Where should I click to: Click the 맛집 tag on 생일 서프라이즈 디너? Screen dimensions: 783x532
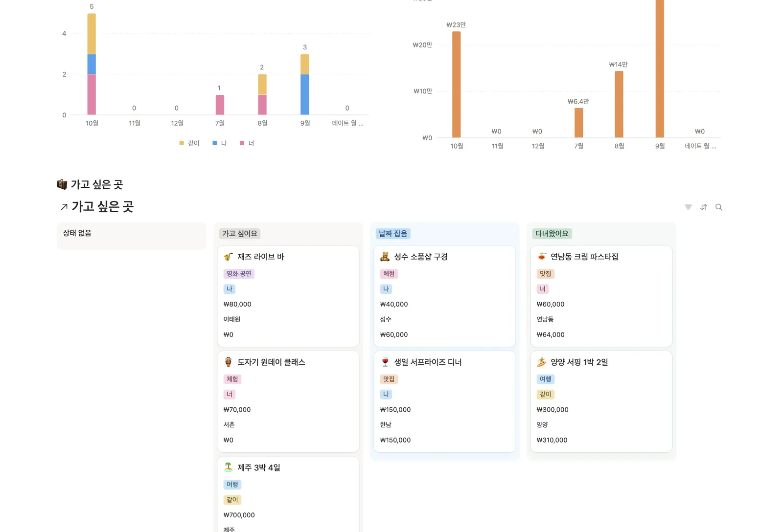[x=389, y=379]
